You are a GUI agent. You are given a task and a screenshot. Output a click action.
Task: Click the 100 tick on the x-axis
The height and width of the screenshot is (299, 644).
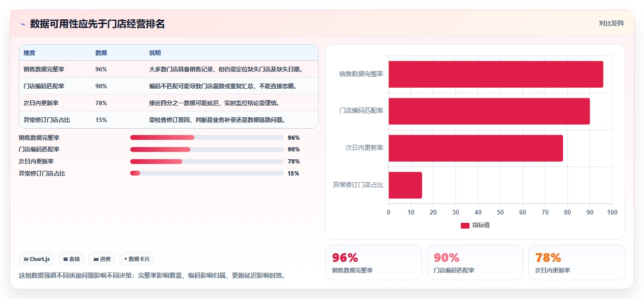click(x=612, y=213)
